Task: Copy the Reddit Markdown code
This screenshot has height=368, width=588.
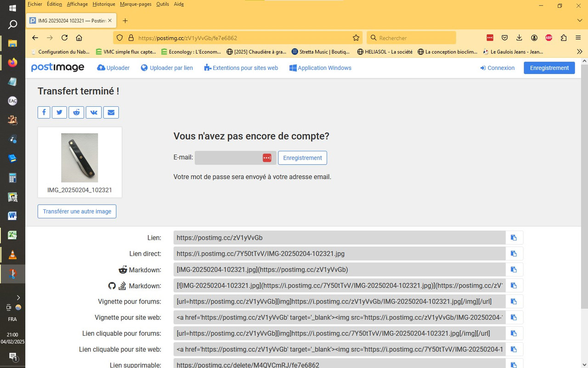Action: 514,270
